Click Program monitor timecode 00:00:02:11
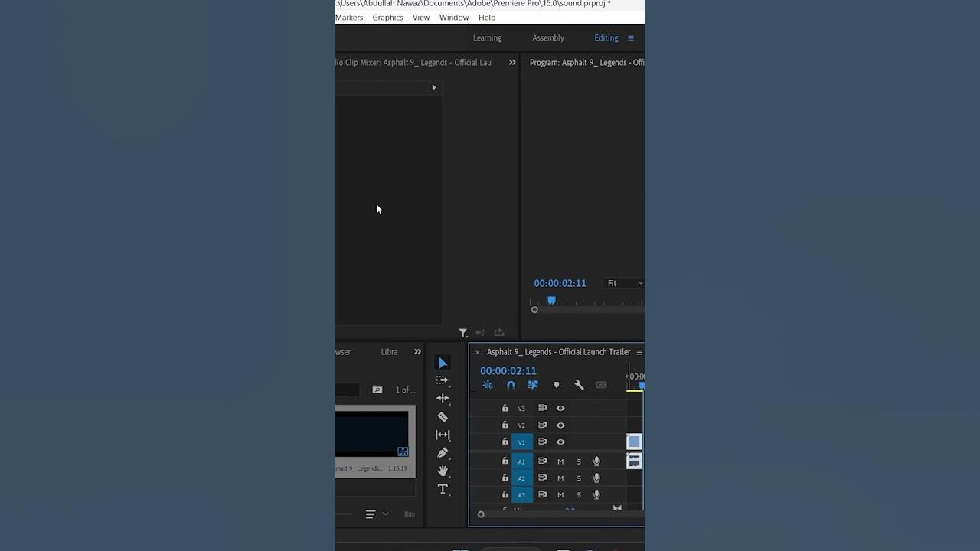This screenshot has width=980, height=551. point(560,283)
